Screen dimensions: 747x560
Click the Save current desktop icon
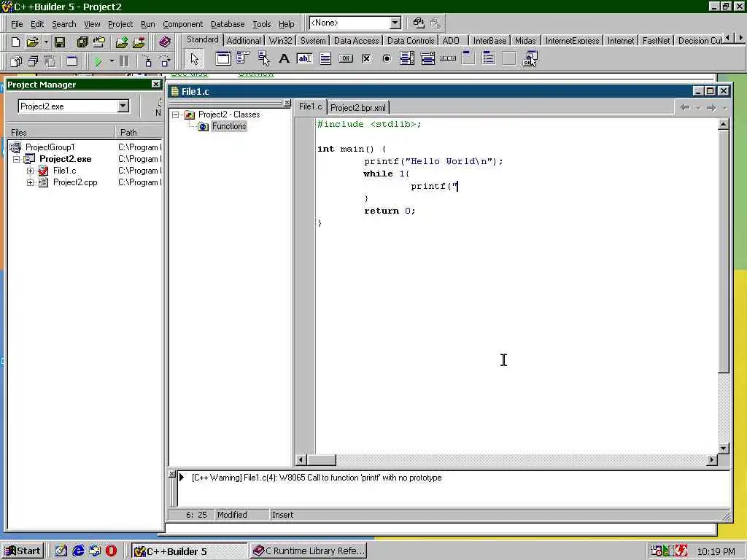(418, 23)
